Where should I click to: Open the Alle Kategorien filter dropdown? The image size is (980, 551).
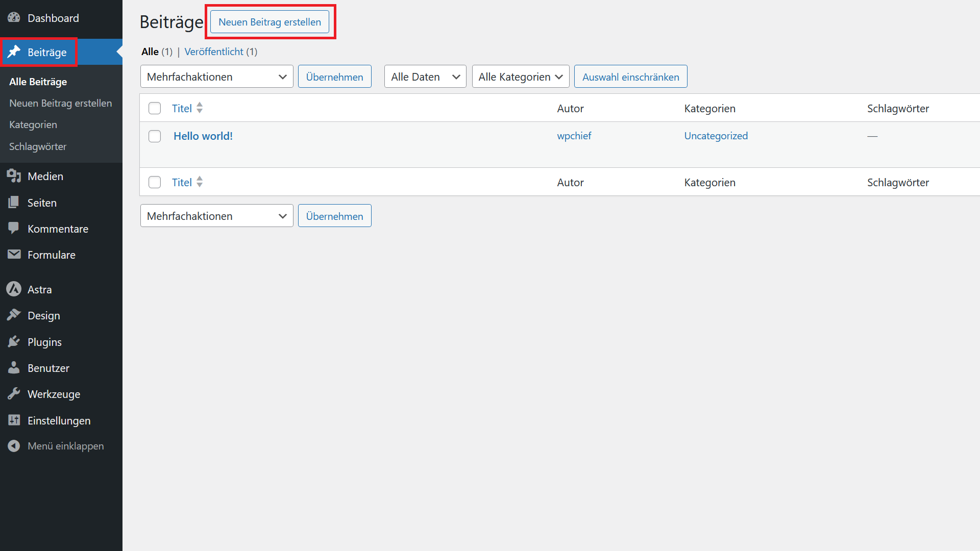click(x=521, y=77)
